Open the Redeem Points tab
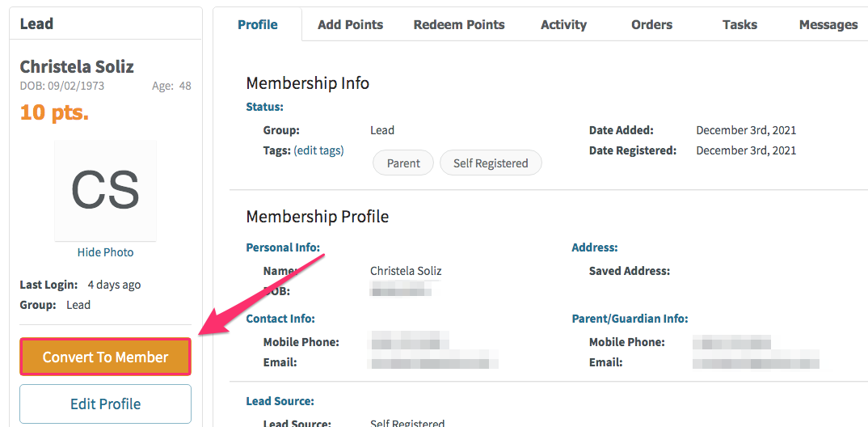 (459, 24)
